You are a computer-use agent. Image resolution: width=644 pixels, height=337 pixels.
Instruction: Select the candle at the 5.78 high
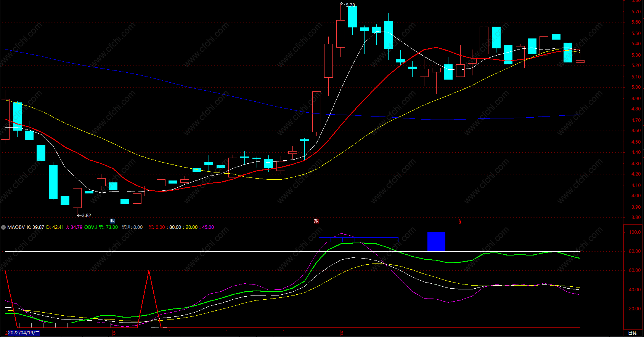[x=340, y=34]
